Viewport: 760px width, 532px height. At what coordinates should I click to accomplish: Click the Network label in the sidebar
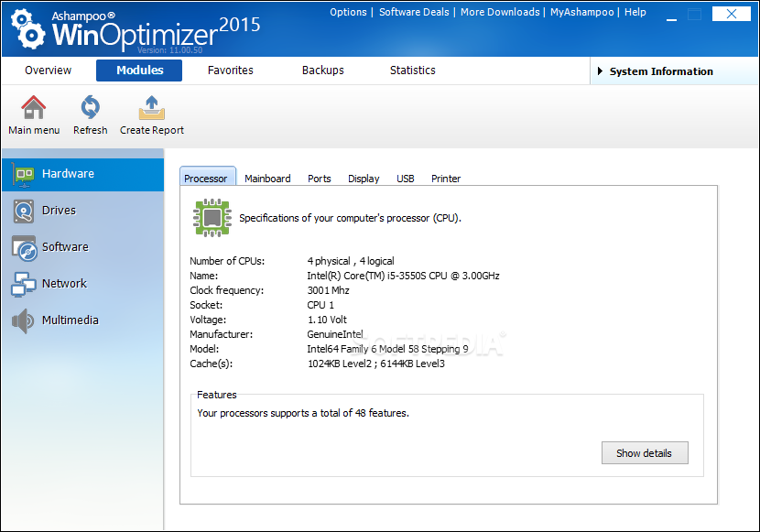click(x=64, y=284)
